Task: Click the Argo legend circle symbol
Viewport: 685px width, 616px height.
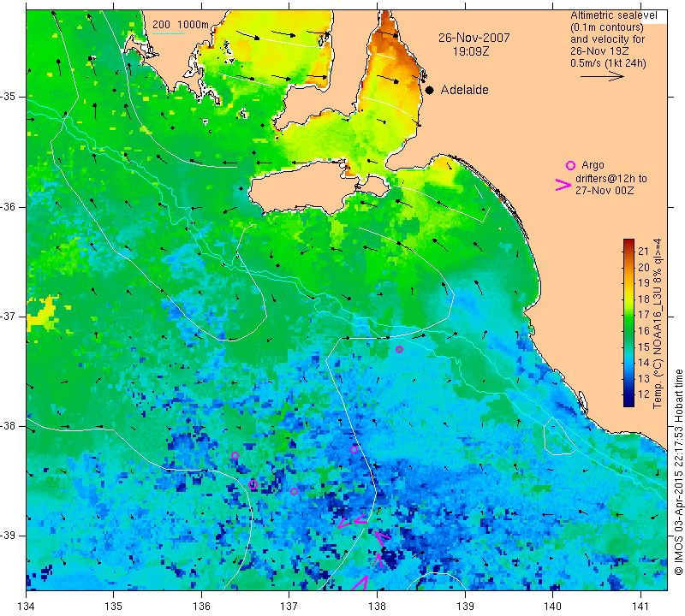Action: (x=570, y=165)
